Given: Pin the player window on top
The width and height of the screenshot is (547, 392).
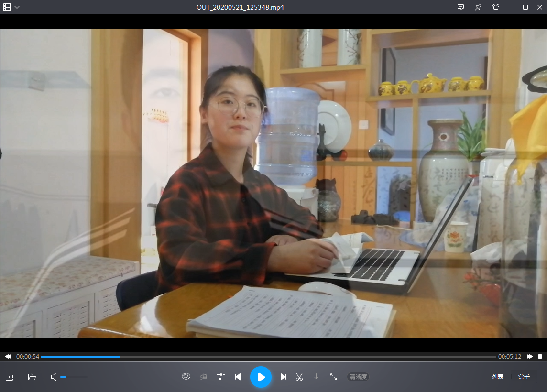Looking at the screenshot, I should pyautogui.click(x=478, y=7).
